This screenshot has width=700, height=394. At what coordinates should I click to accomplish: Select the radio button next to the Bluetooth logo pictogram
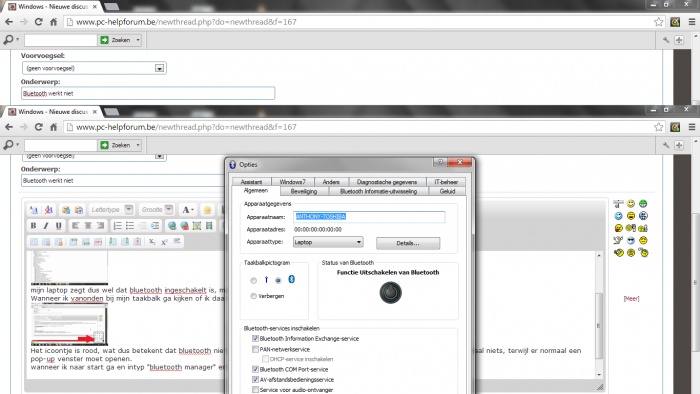[278, 280]
